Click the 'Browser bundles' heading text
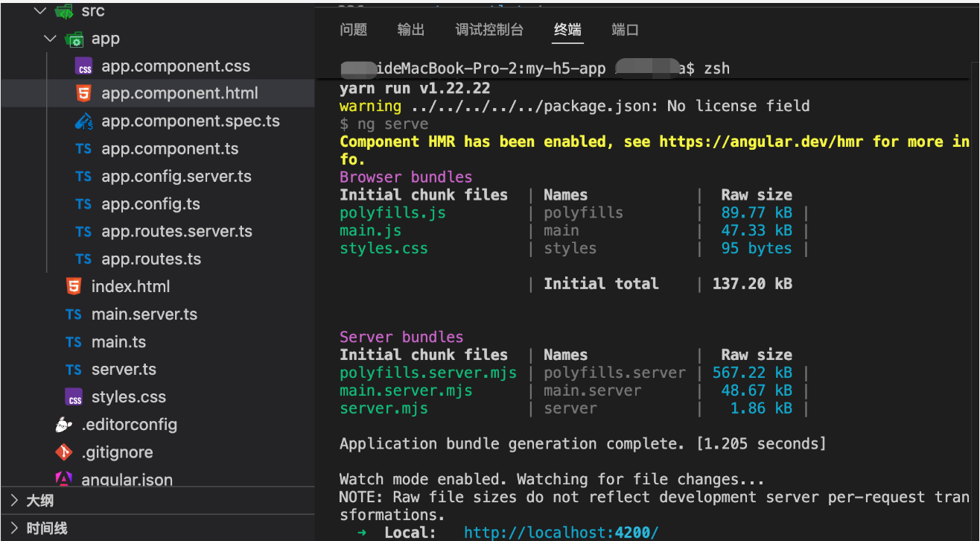The image size is (980, 541). pos(406,177)
